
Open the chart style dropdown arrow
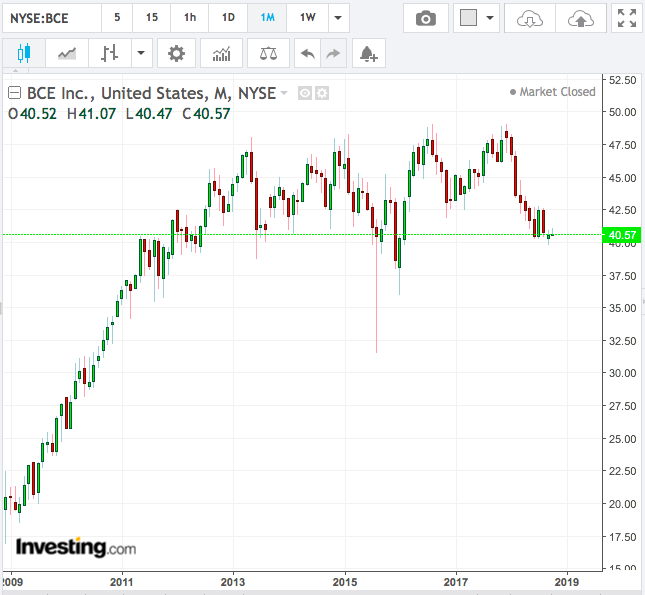coord(142,53)
